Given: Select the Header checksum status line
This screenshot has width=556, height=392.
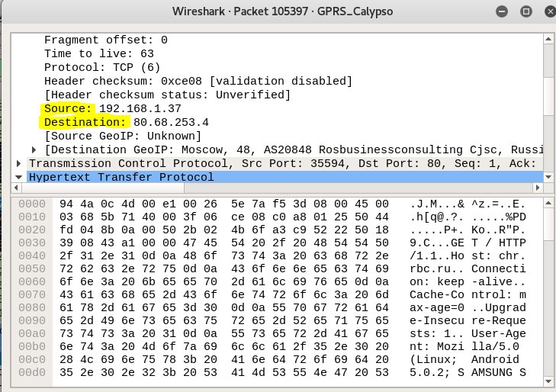Looking at the screenshot, I should (167, 95).
